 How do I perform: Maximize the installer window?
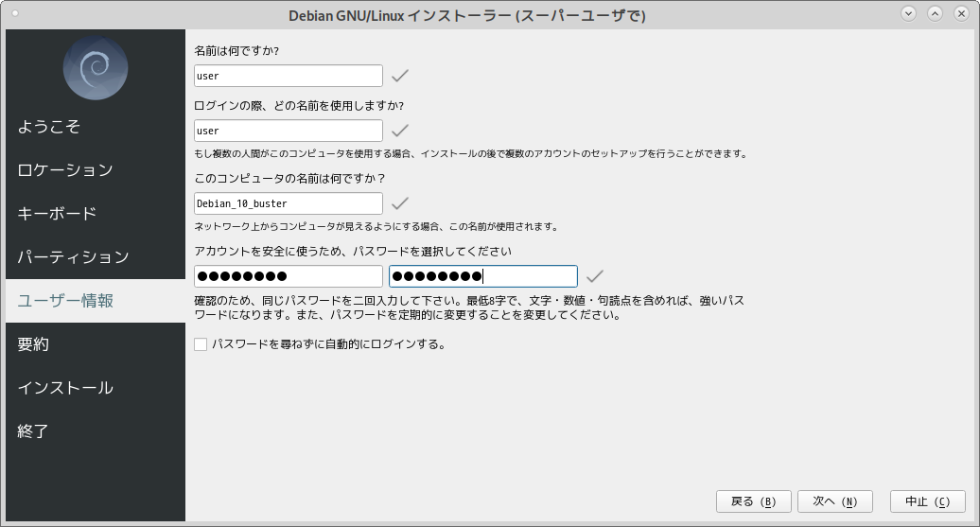point(935,13)
